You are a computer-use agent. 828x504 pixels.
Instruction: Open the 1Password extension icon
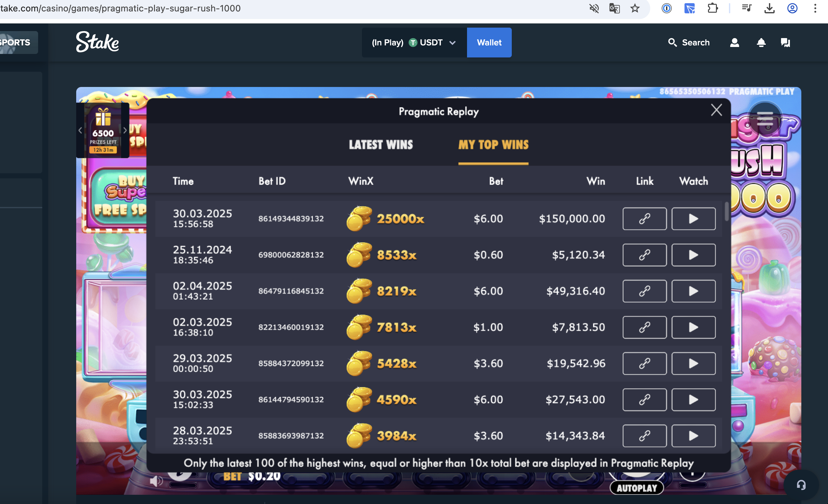(x=666, y=8)
